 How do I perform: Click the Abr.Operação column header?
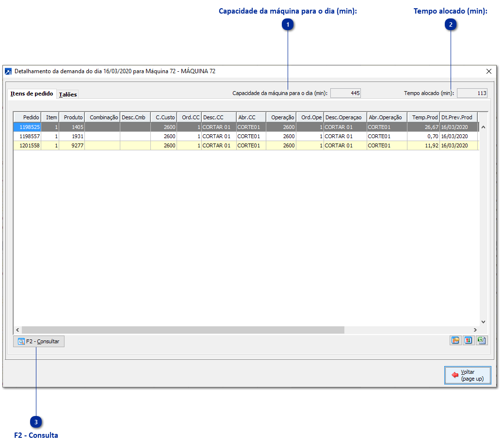point(387,117)
